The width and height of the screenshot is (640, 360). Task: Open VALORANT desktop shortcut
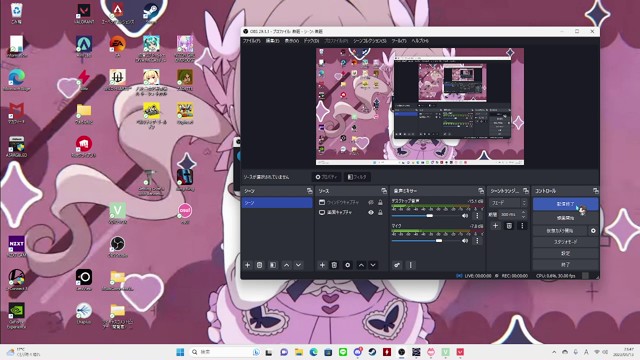[84, 13]
